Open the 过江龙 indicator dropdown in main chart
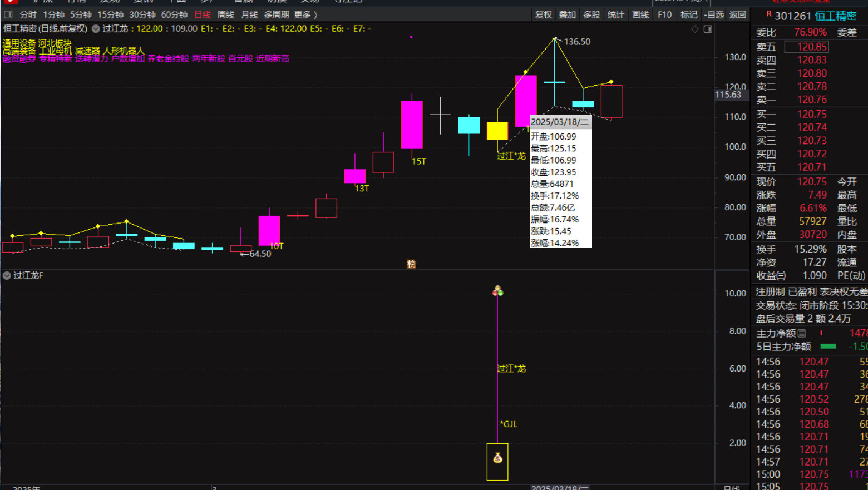868x490 pixels. (x=96, y=29)
